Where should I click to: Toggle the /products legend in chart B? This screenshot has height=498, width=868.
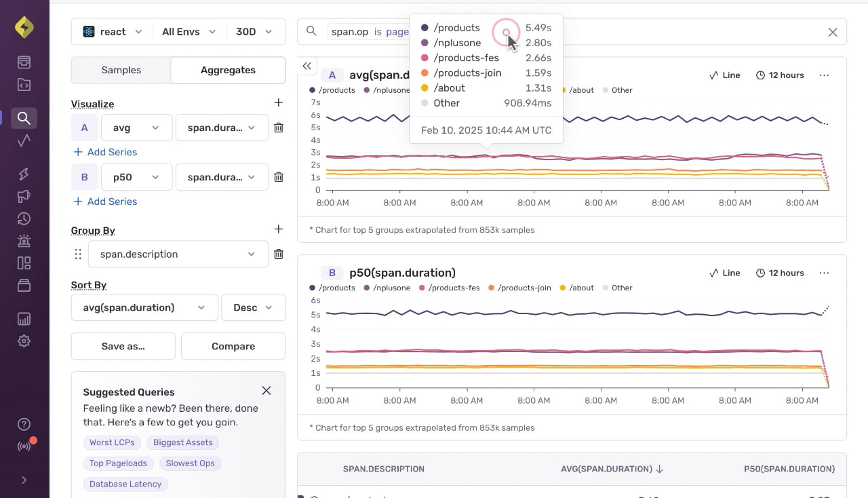point(332,288)
